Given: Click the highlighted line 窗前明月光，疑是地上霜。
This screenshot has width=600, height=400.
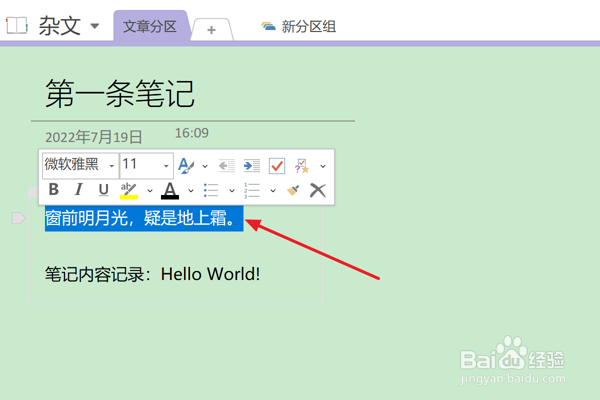Looking at the screenshot, I should tap(144, 219).
